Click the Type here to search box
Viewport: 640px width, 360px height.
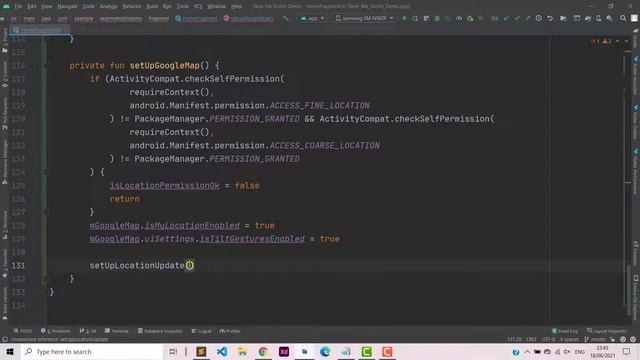point(92,351)
